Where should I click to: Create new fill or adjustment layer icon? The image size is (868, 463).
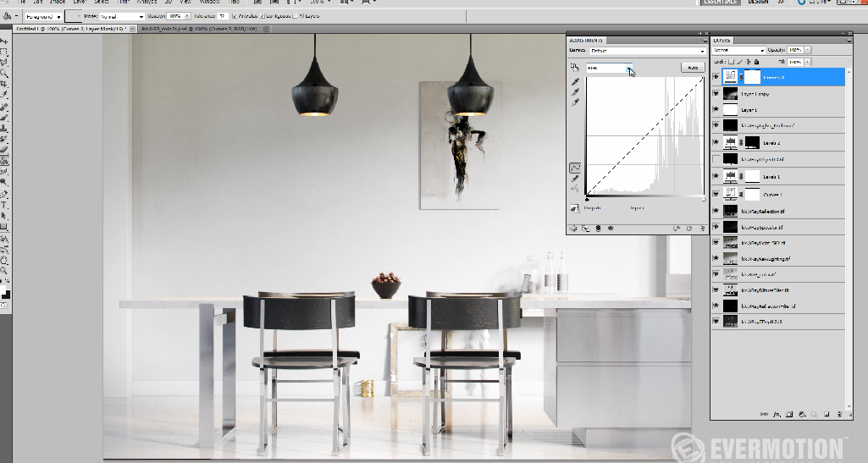pyautogui.click(x=802, y=414)
